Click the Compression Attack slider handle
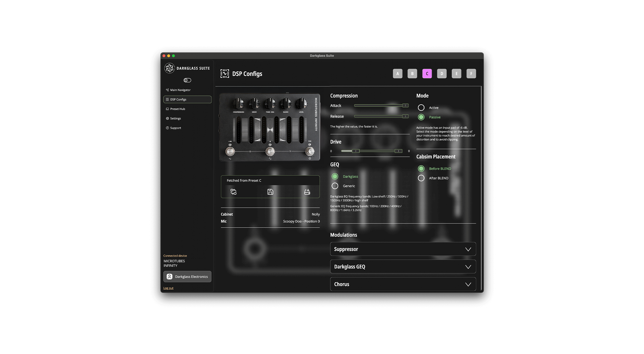Screen dimensions: 644x354 click(x=405, y=106)
